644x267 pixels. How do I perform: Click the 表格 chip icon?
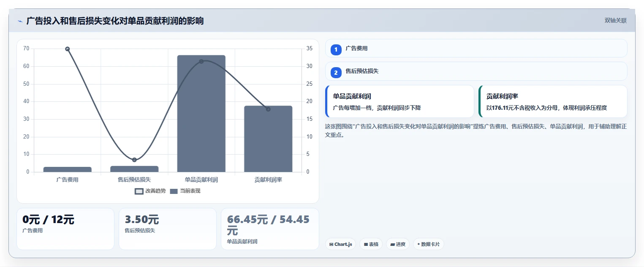[366, 245]
